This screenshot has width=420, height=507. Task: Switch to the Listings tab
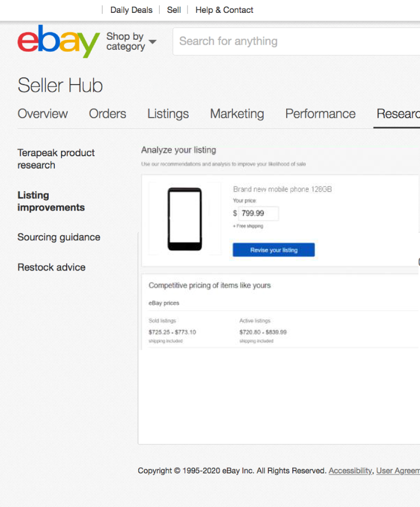(x=168, y=114)
